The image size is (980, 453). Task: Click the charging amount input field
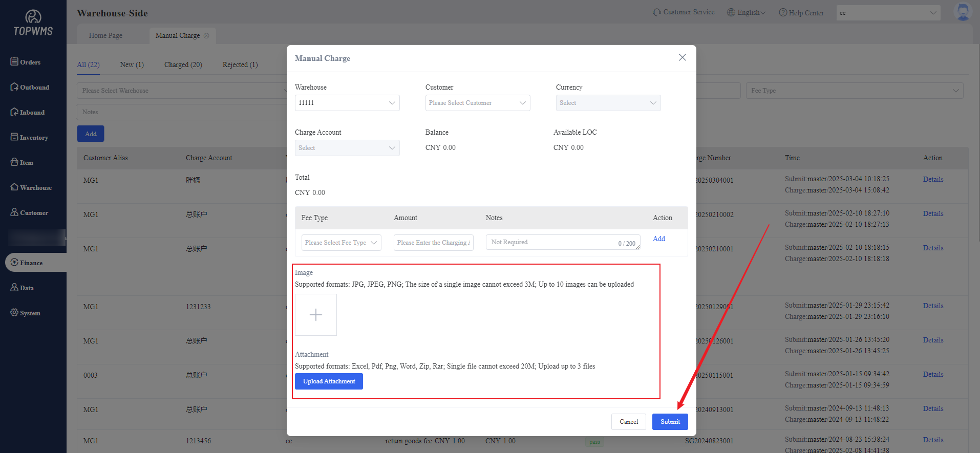[433, 243]
